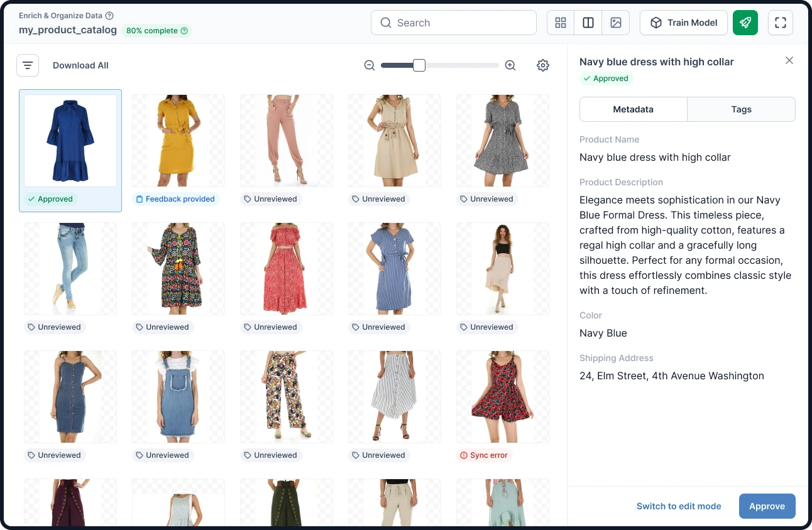Switch to grid view layout
The height and width of the screenshot is (530, 812).
[561, 23]
